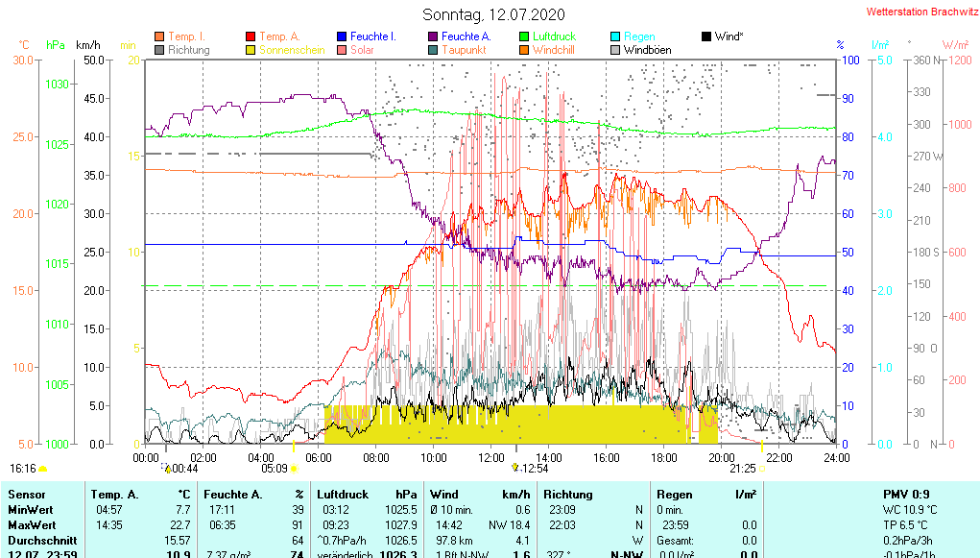Click the cyan Regen legend square
This screenshot has width=980, height=558.
(x=615, y=36)
